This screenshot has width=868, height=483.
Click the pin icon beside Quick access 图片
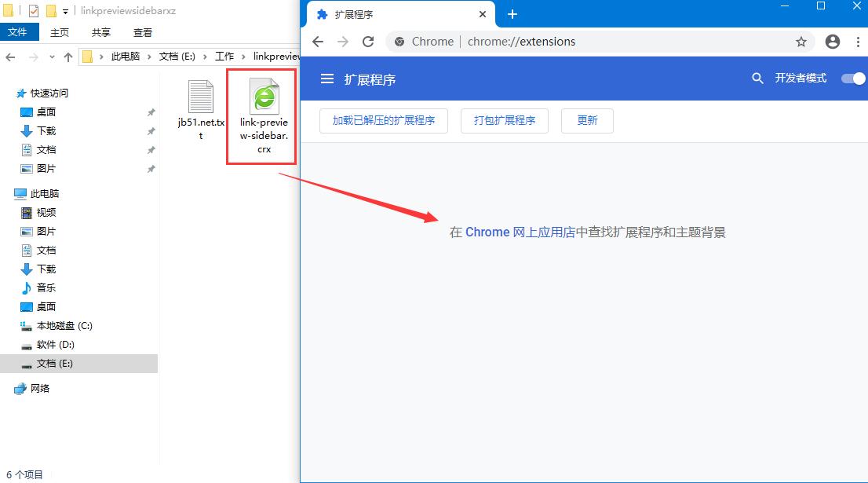pos(151,169)
